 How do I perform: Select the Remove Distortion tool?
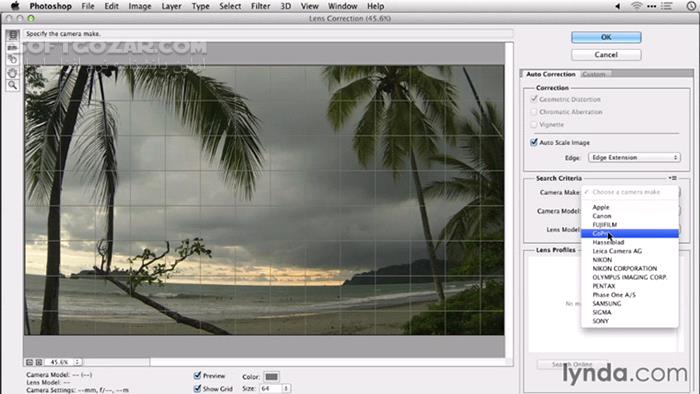pyautogui.click(x=12, y=35)
